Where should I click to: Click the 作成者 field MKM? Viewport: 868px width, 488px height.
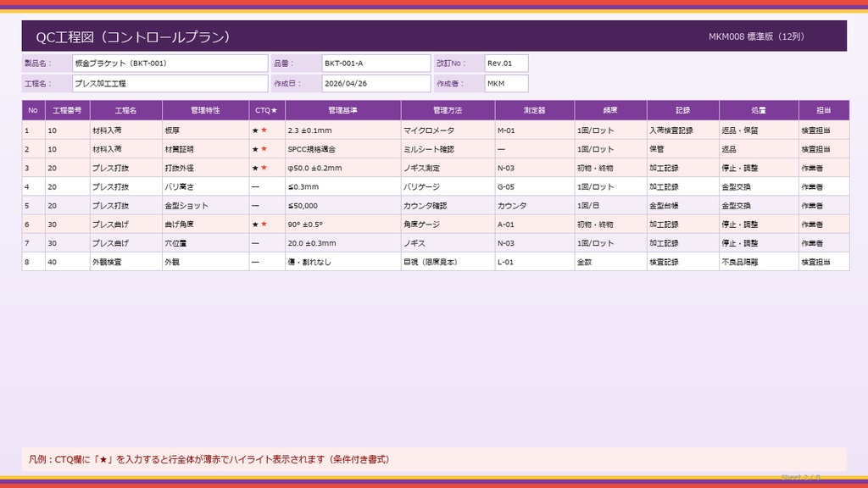tap(506, 84)
